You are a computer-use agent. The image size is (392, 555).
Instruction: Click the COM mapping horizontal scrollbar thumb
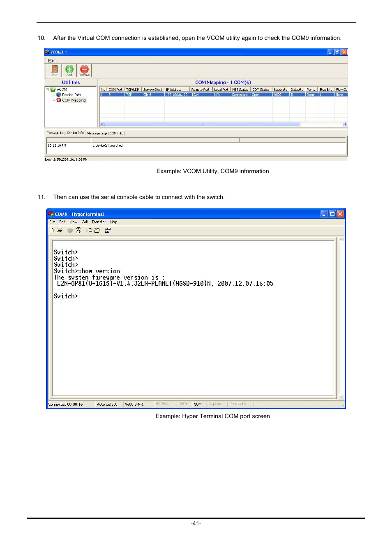tap(202, 124)
